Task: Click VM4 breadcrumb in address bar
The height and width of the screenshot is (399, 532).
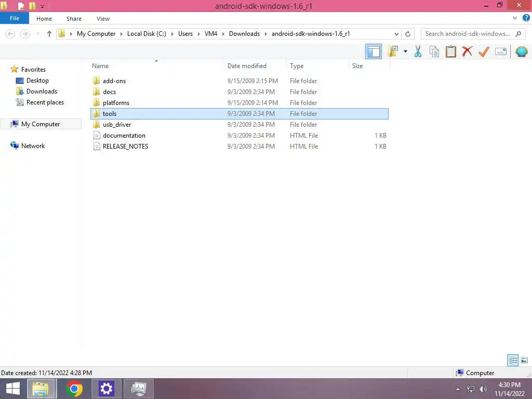Action: point(211,34)
